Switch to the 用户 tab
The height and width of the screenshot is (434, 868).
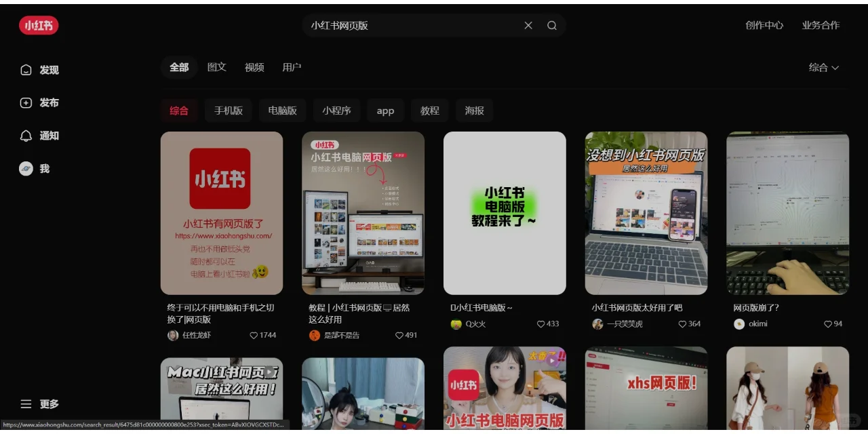[x=292, y=67]
